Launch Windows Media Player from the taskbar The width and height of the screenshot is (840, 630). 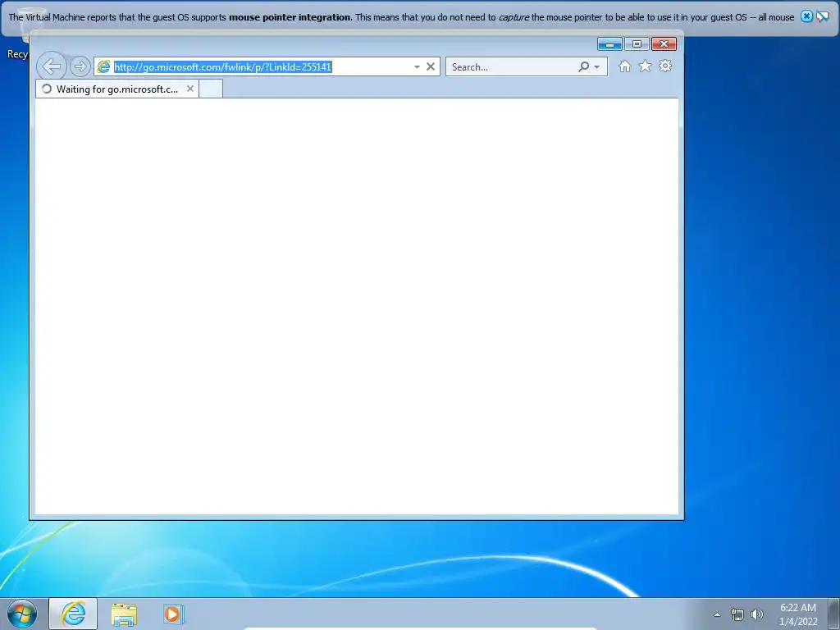(173, 614)
